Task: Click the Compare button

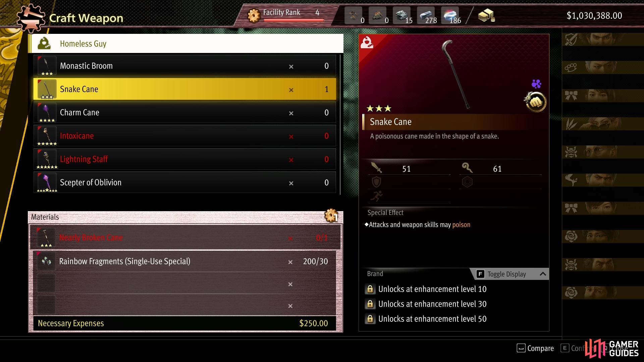Action: click(x=535, y=348)
